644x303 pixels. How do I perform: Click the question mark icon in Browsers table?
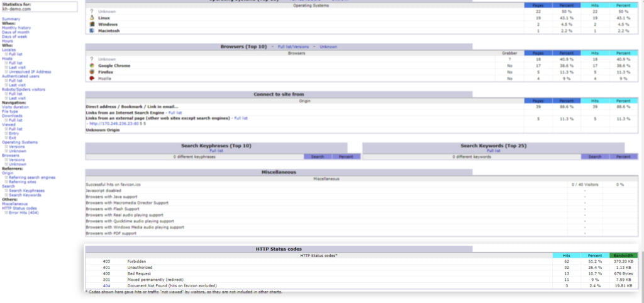point(92,59)
